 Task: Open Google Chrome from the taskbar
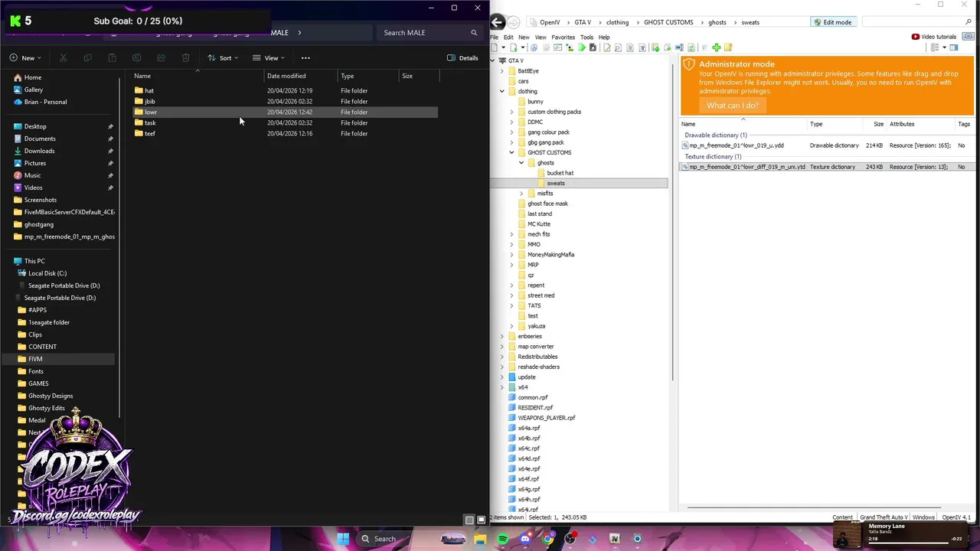click(x=547, y=539)
